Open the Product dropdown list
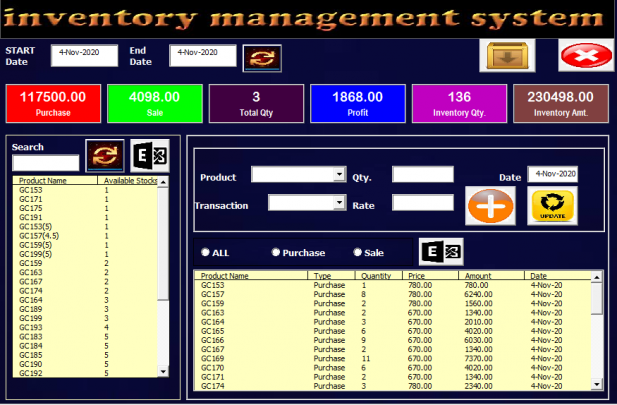This screenshot has width=617, height=405. pos(339,175)
